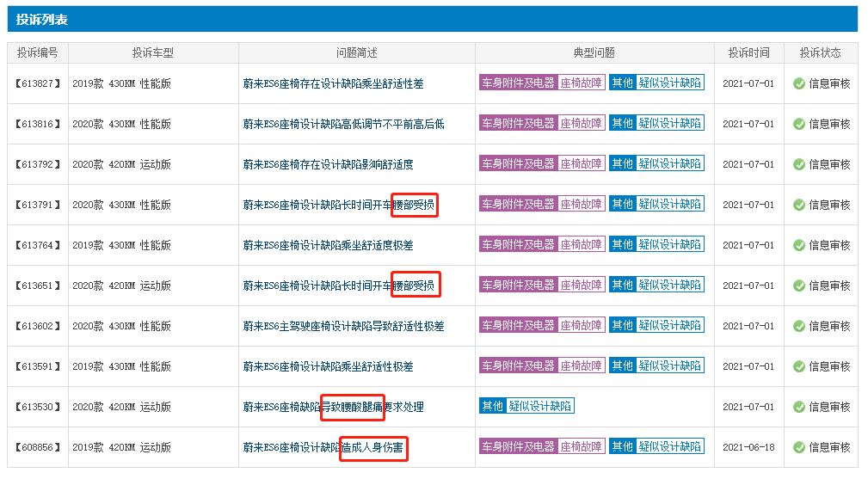
Task: Click green check icon in row 613791
Action: coord(799,205)
